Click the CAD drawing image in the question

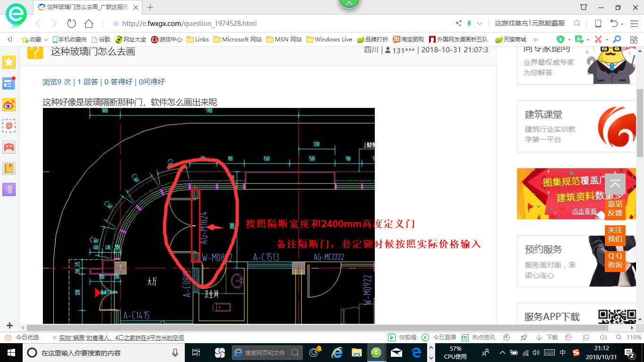[x=209, y=216]
